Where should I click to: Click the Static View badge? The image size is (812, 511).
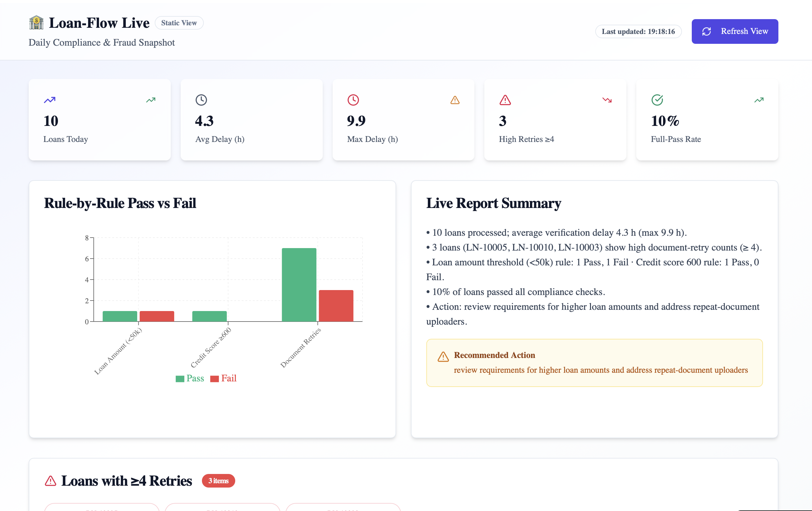point(179,23)
